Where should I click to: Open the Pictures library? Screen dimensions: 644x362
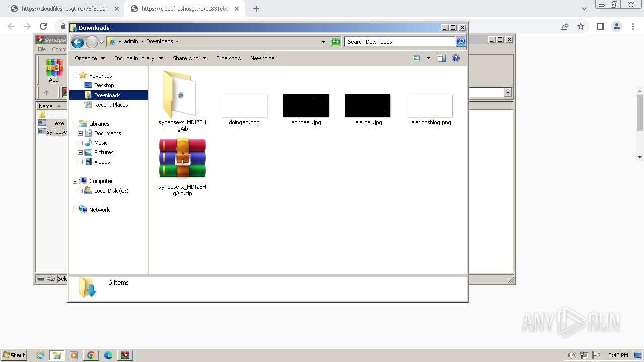[104, 152]
